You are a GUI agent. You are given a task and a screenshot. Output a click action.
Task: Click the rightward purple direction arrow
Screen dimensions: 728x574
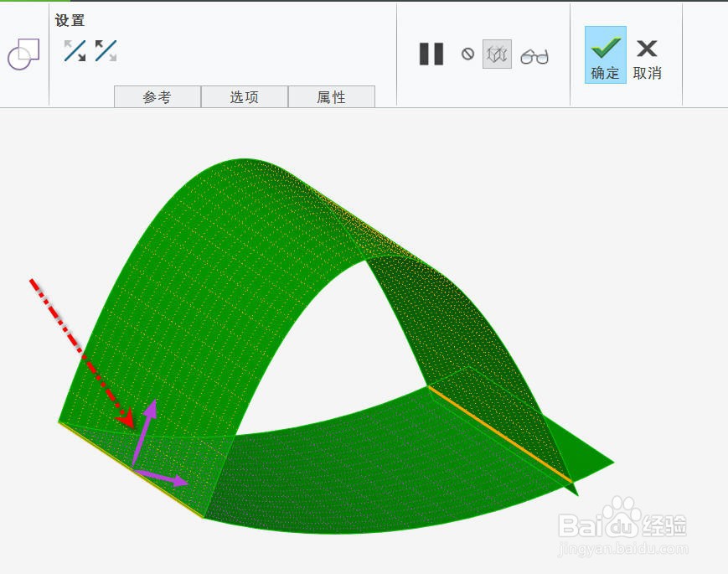tap(161, 478)
